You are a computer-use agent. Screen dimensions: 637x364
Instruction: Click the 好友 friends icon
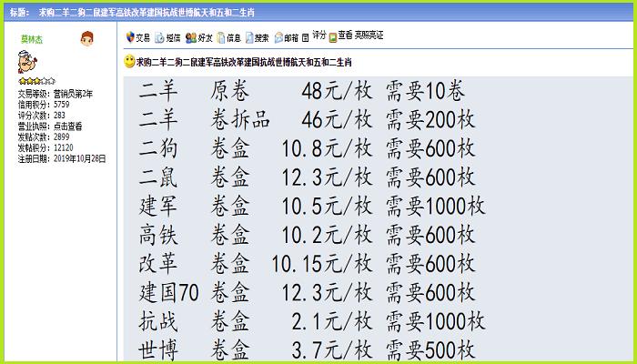click(x=191, y=38)
